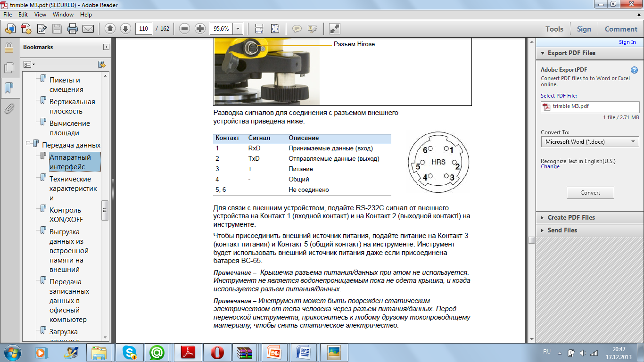
Task: Click the highlight text tool icon
Action: click(312, 29)
